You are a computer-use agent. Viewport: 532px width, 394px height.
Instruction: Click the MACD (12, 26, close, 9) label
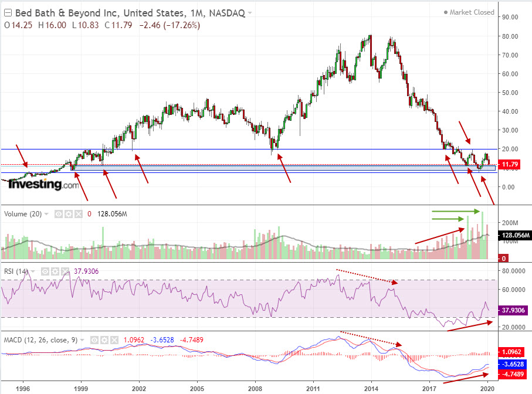40,339
